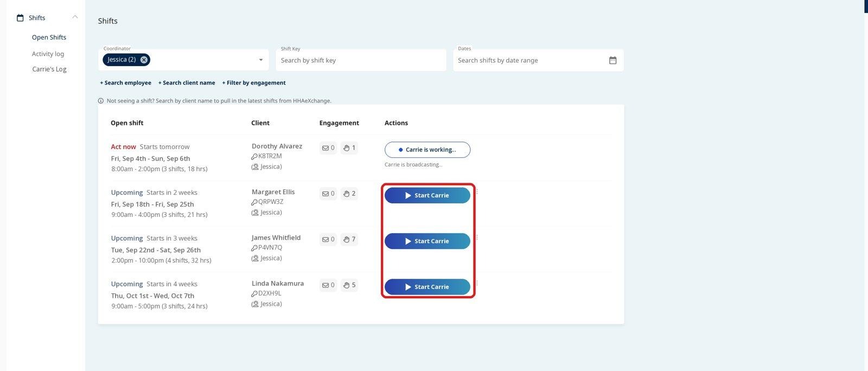Open the Coordinator dropdown arrow
The height and width of the screenshot is (371, 868).
261,60
